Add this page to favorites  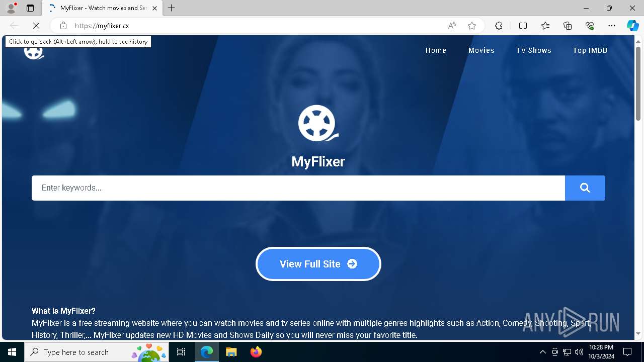[x=472, y=26]
